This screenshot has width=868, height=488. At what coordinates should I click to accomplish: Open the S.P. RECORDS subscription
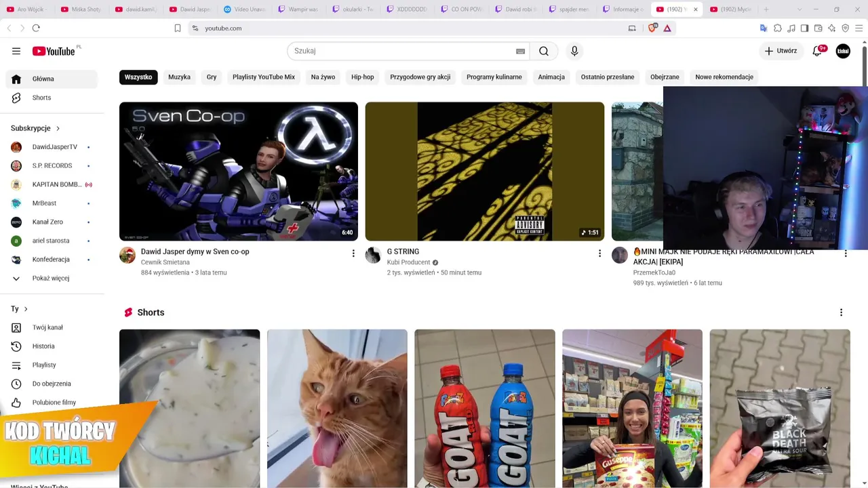point(52,165)
